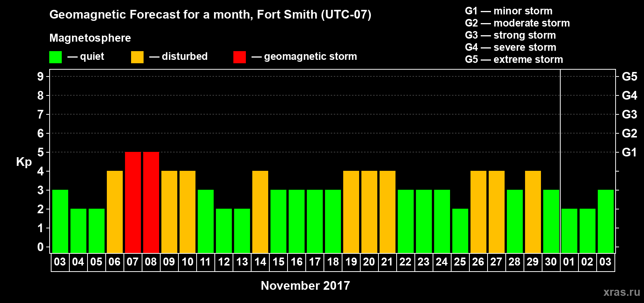Click the date label 11 on axis
The width and height of the screenshot is (644, 303).
pyautogui.click(x=205, y=262)
